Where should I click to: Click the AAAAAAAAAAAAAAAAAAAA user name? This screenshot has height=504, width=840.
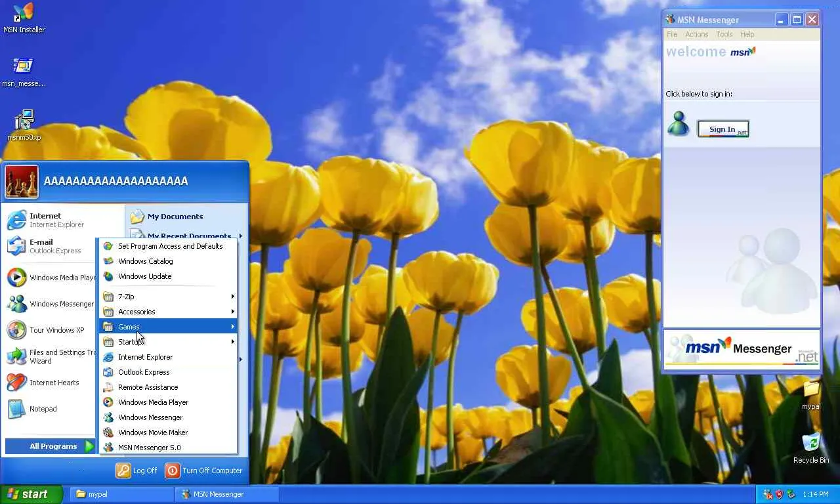(115, 181)
